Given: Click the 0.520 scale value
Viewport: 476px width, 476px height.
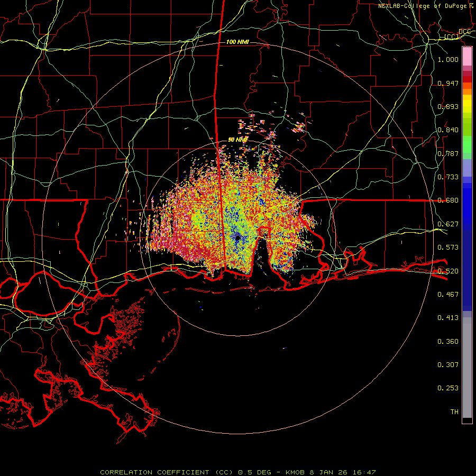Looking at the screenshot, I should tap(448, 271).
